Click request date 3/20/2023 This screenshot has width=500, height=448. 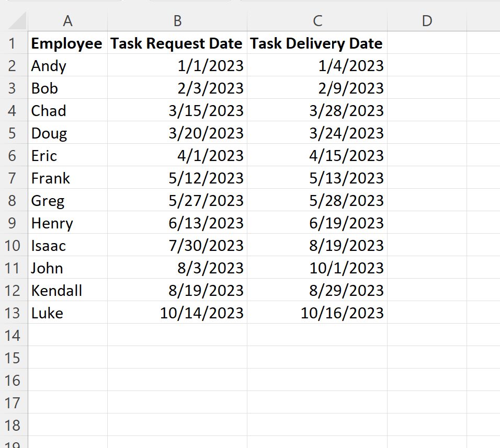[177, 133]
